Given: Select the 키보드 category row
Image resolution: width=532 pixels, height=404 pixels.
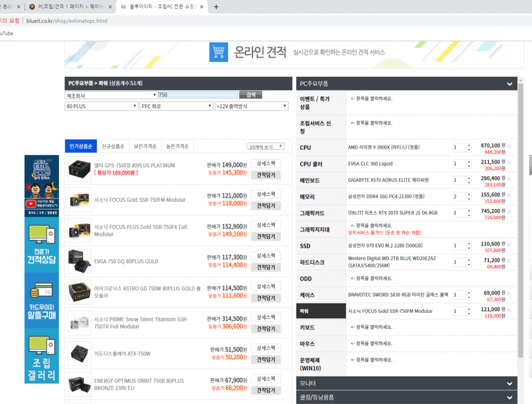Looking at the screenshot, I should [x=406, y=327].
